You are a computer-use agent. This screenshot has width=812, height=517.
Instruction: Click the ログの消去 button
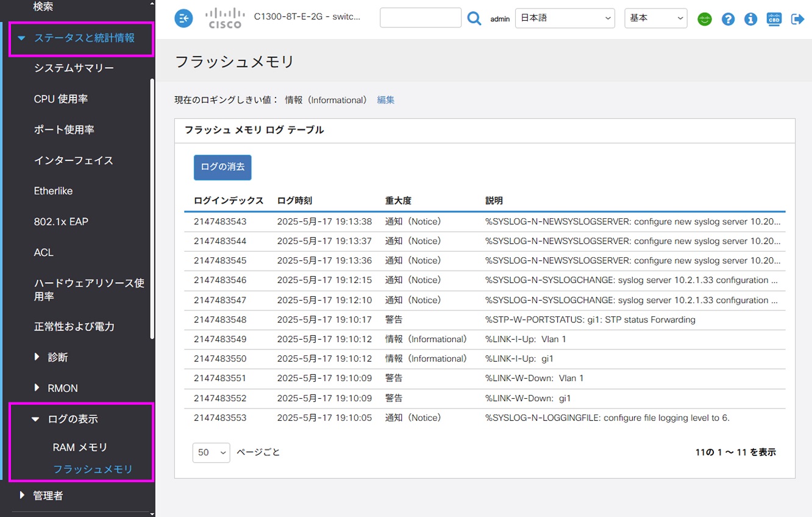[x=223, y=167]
